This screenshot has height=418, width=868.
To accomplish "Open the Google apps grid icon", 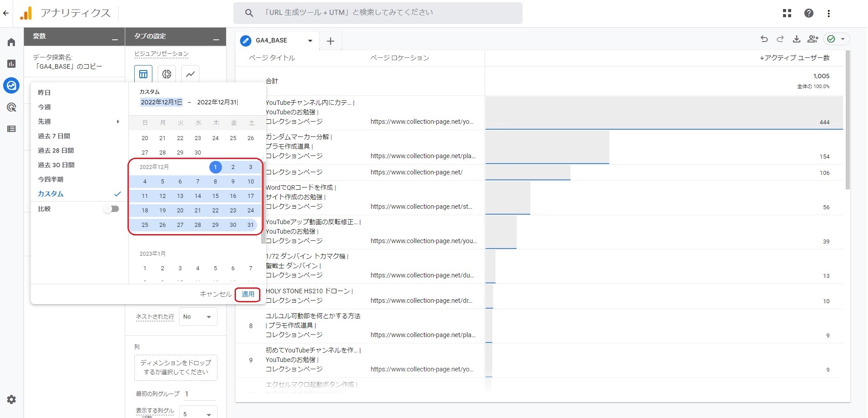I will pyautogui.click(x=787, y=13).
